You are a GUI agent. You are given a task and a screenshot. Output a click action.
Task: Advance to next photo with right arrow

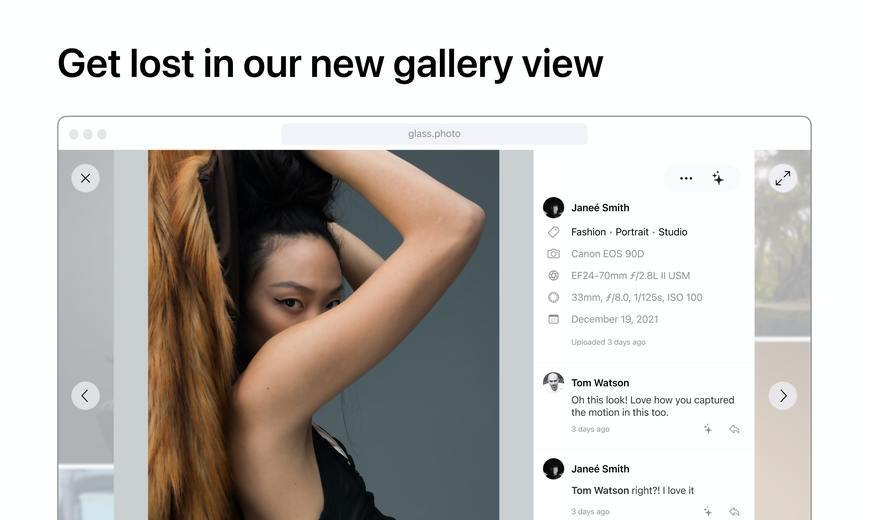pos(783,395)
